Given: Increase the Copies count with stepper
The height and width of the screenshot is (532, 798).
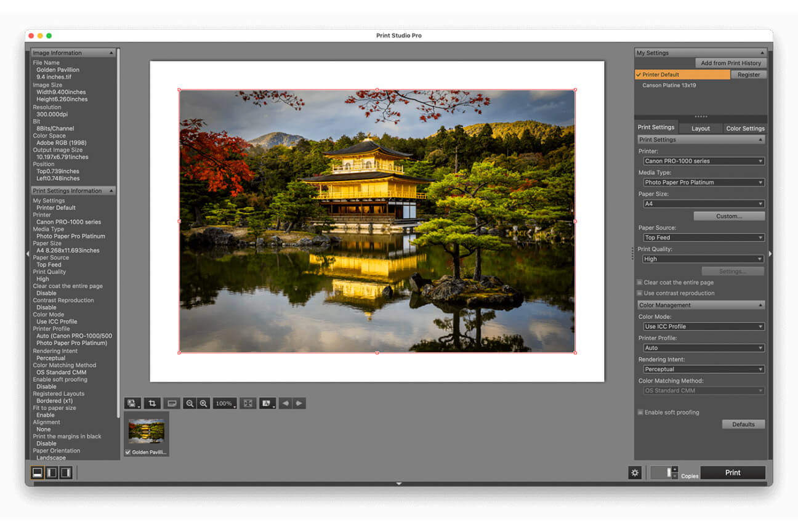Looking at the screenshot, I should pos(675,469).
